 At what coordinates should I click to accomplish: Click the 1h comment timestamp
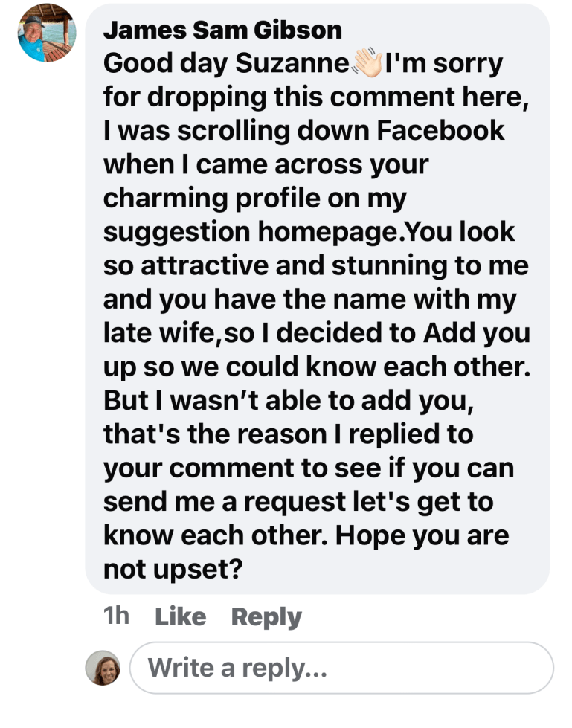[x=116, y=616]
